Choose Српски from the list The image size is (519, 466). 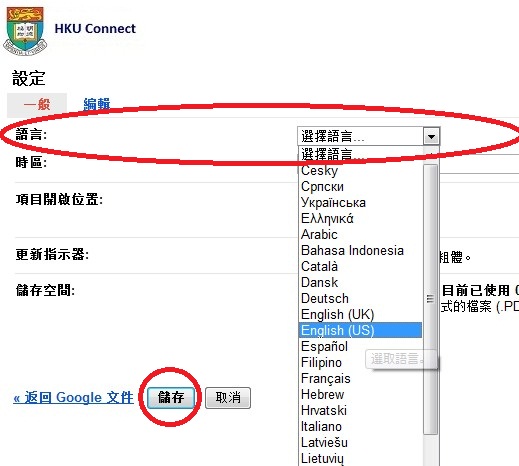tap(360, 186)
